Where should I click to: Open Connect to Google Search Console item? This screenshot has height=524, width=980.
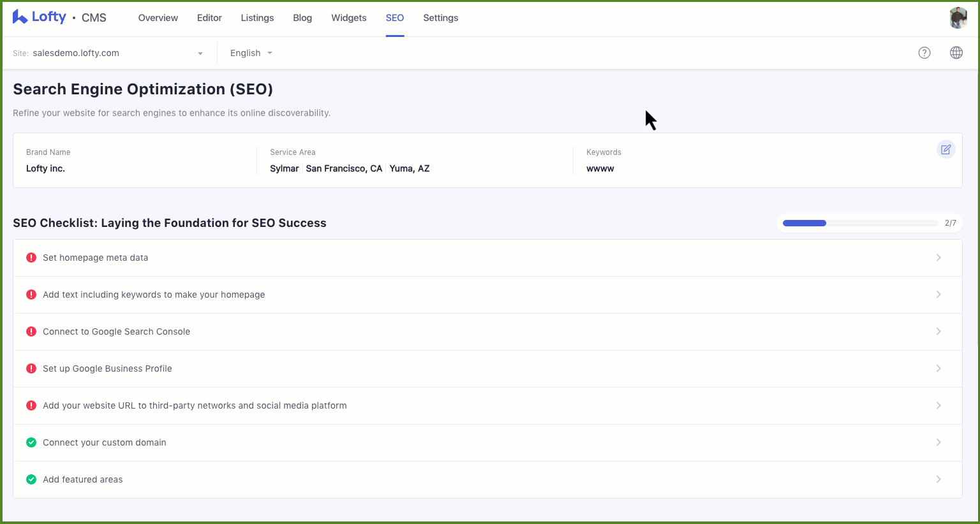pos(487,331)
